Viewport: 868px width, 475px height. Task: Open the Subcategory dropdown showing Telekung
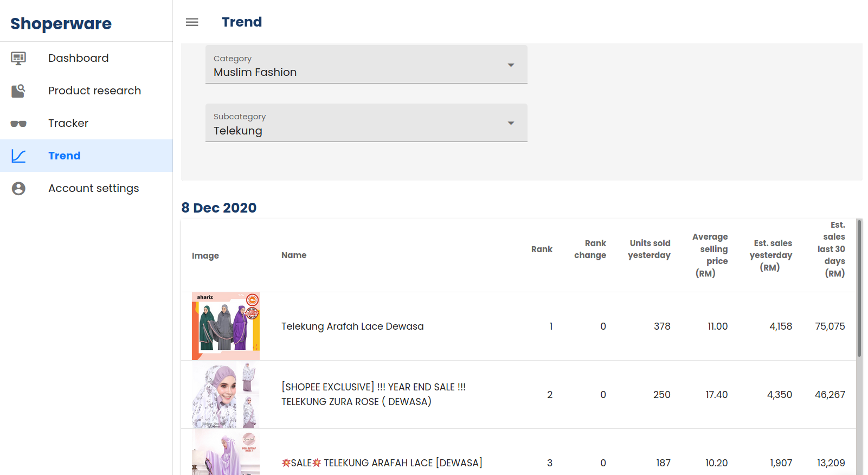[x=367, y=123]
